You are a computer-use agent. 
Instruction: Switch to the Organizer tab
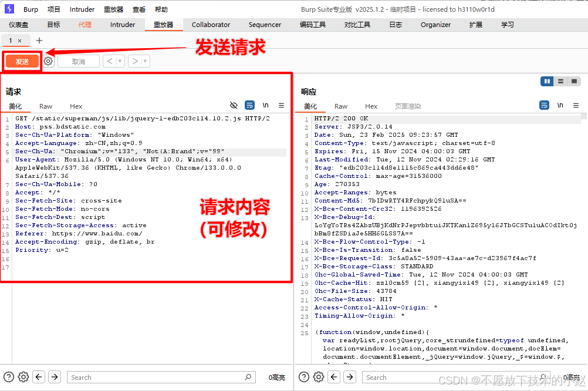(x=436, y=25)
